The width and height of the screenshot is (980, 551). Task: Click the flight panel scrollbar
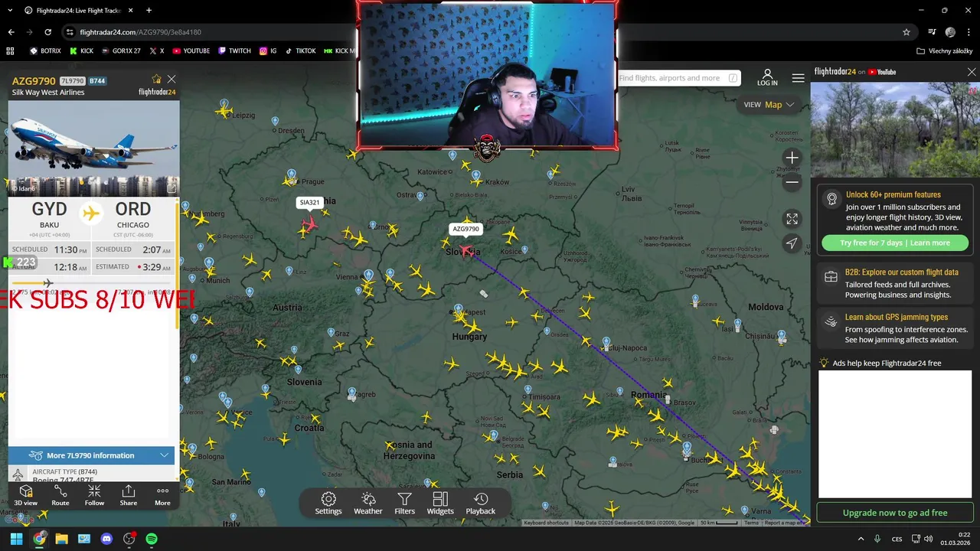coord(178,264)
